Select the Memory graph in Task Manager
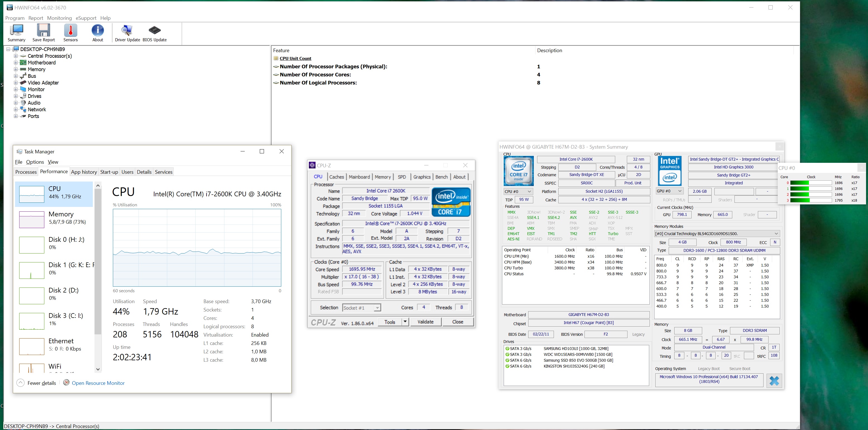The width and height of the screenshot is (868, 430). pos(32,220)
